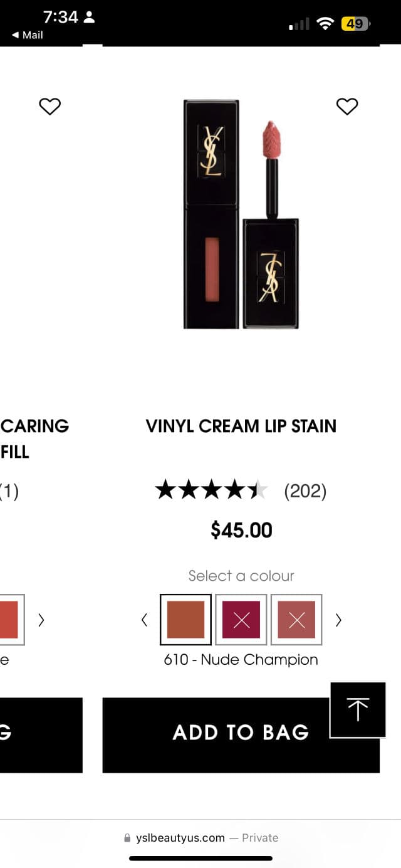This screenshot has width=401, height=868.
Task: Select the unavailable burgundy colour swatch
Action: tap(241, 620)
